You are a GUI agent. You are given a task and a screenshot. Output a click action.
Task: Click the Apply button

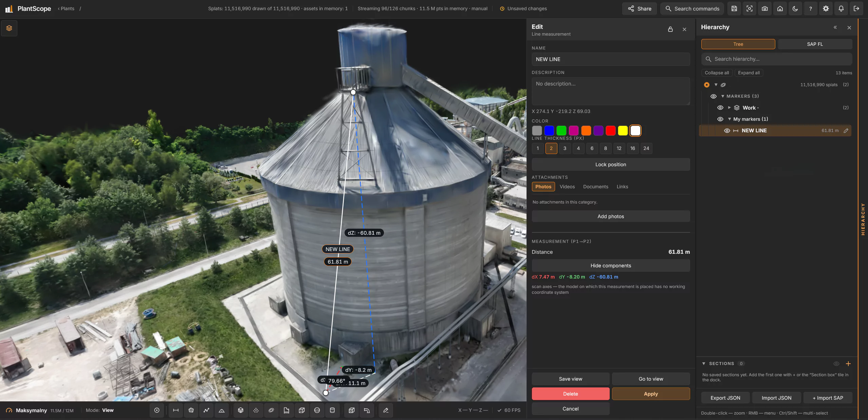click(651, 394)
